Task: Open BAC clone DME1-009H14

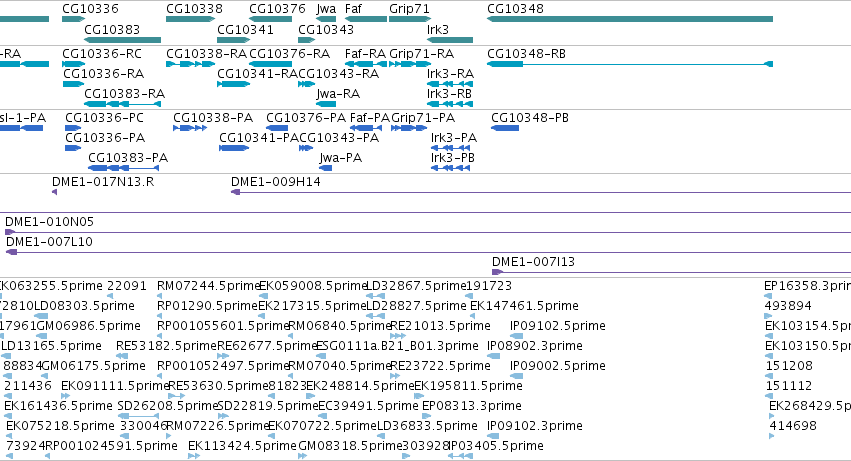Action: click(x=276, y=182)
